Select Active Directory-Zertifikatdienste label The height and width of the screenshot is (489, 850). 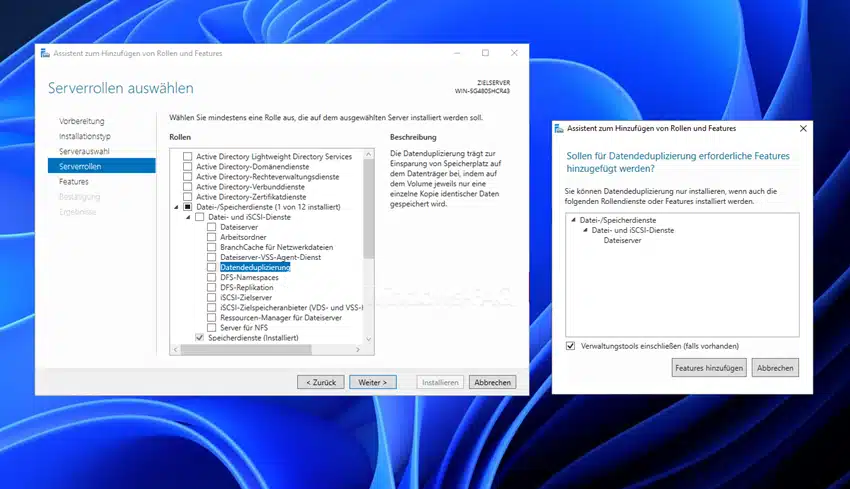click(x=251, y=197)
